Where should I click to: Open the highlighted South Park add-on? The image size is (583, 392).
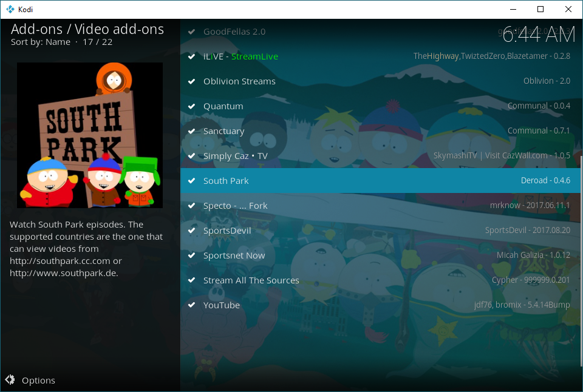(x=380, y=181)
